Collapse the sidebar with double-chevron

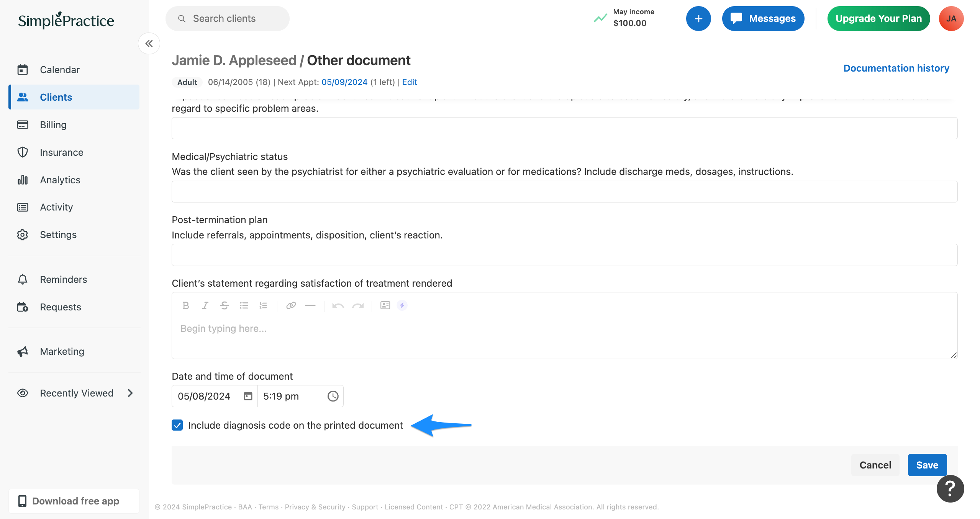(149, 44)
